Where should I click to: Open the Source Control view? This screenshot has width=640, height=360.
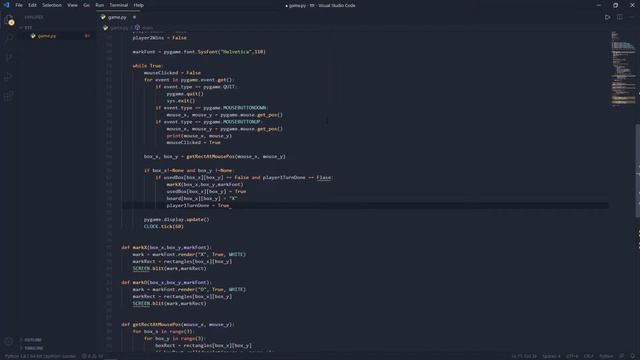[9, 58]
